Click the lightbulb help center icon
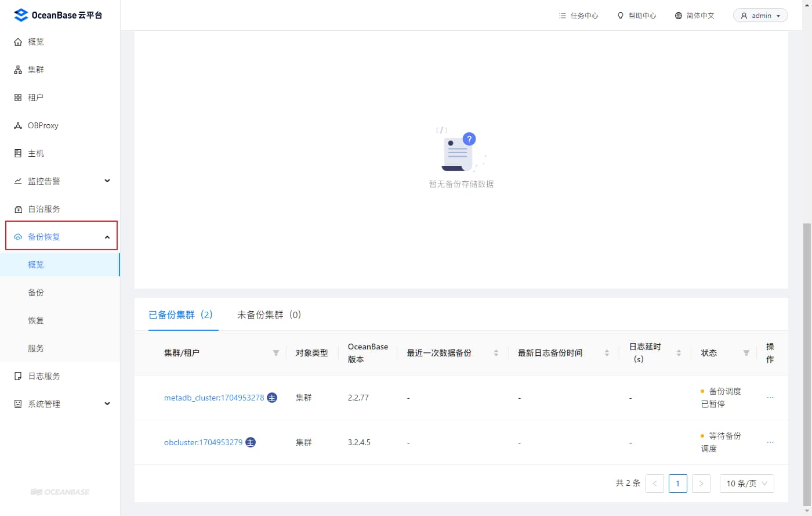 pyautogui.click(x=620, y=16)
